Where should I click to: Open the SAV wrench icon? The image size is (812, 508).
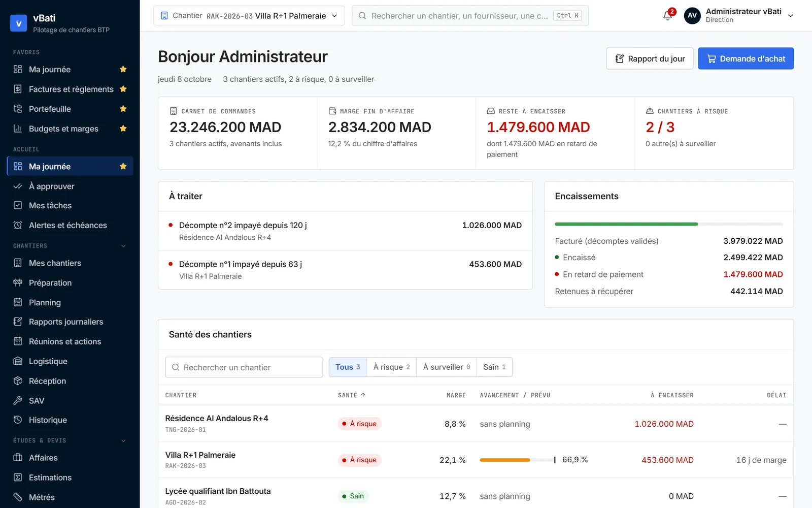click(x=18, y=401)
